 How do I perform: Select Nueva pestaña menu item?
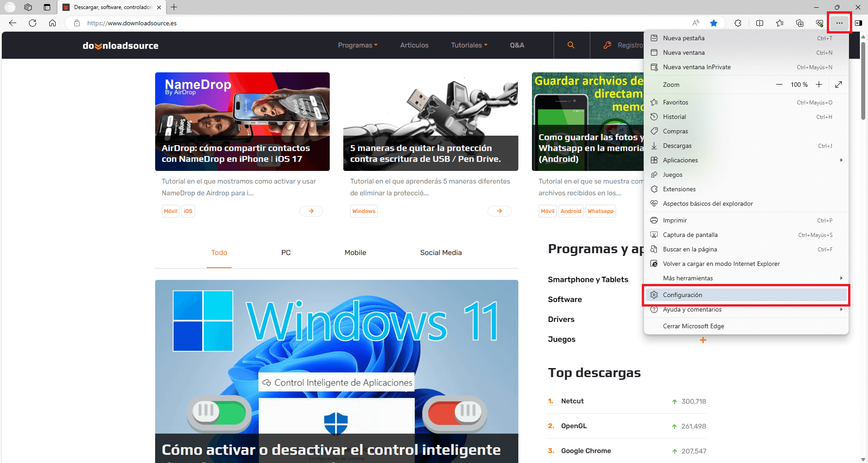point(746,38)
